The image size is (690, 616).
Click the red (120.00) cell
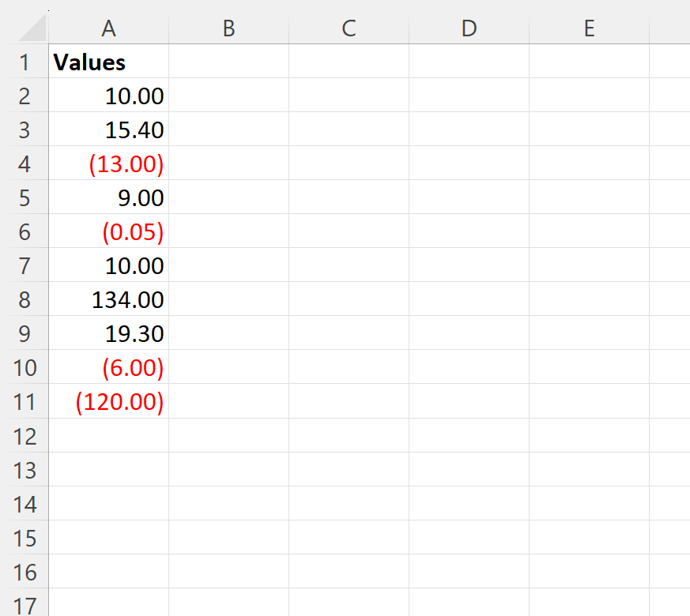(x=109, y=401)
